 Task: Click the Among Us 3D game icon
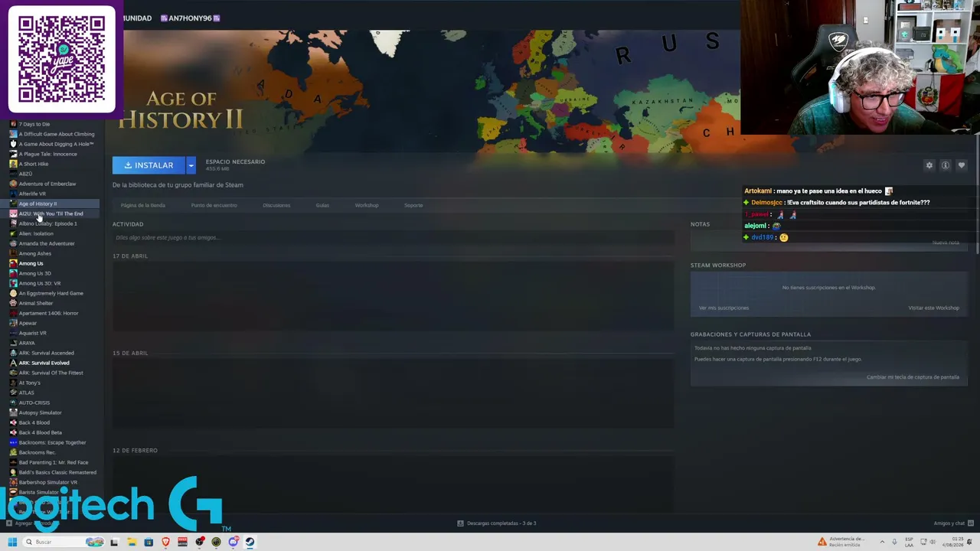click(x=13, y=273)
